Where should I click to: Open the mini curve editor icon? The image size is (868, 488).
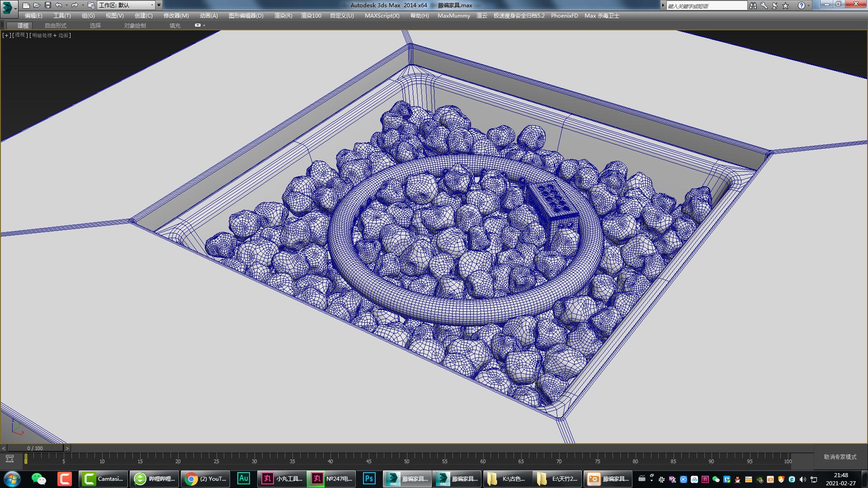(9, 459)
